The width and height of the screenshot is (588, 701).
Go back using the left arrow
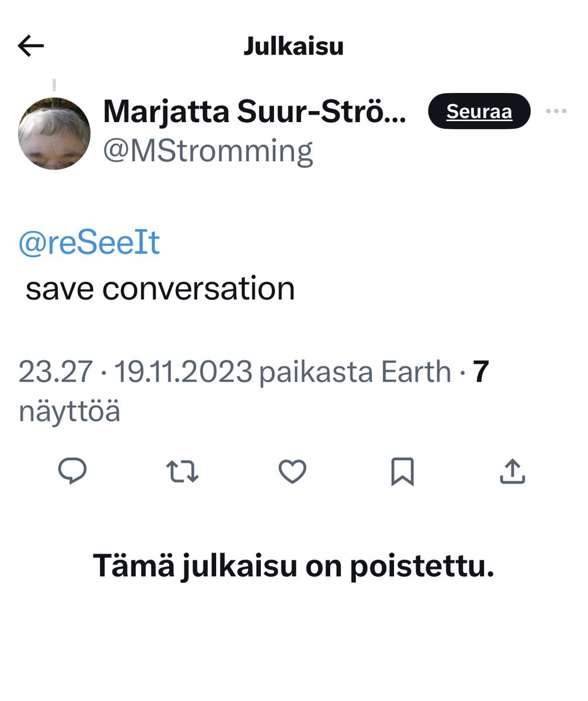pos(31,46)
